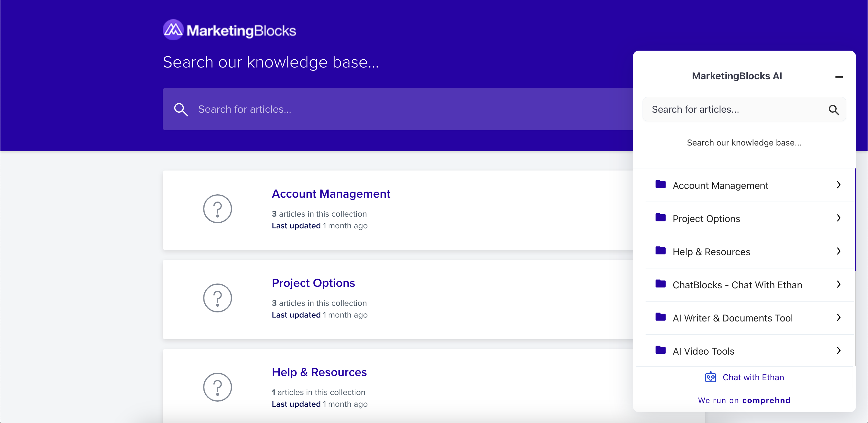868x423 pixels.
Task: Minimize the MarketingBlocks AI widget
Action: 839,77
